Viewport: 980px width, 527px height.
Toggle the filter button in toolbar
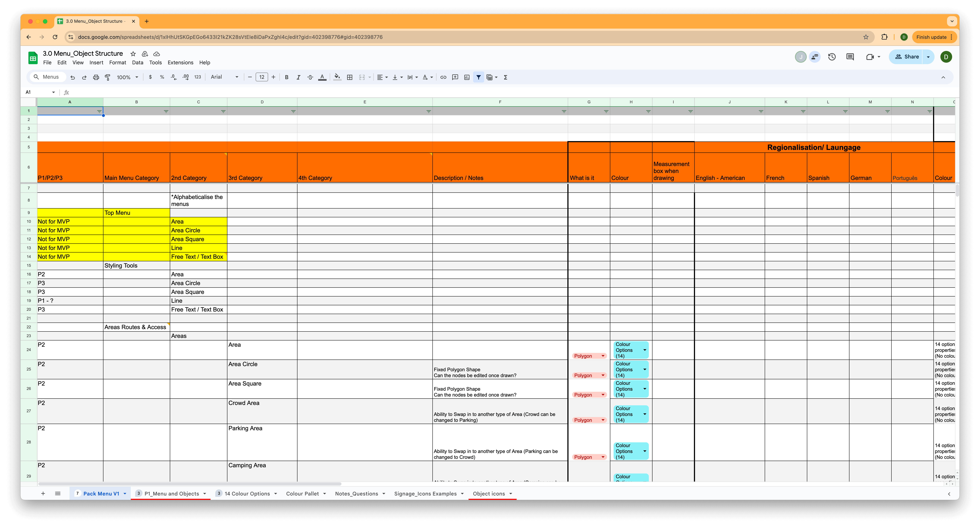tap(479, 77)
